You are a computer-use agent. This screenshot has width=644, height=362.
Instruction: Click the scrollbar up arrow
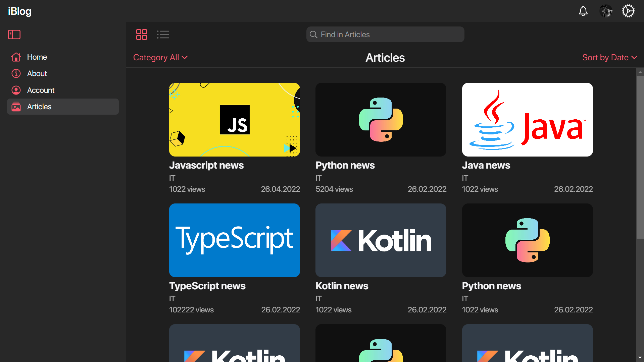(640, 72)
